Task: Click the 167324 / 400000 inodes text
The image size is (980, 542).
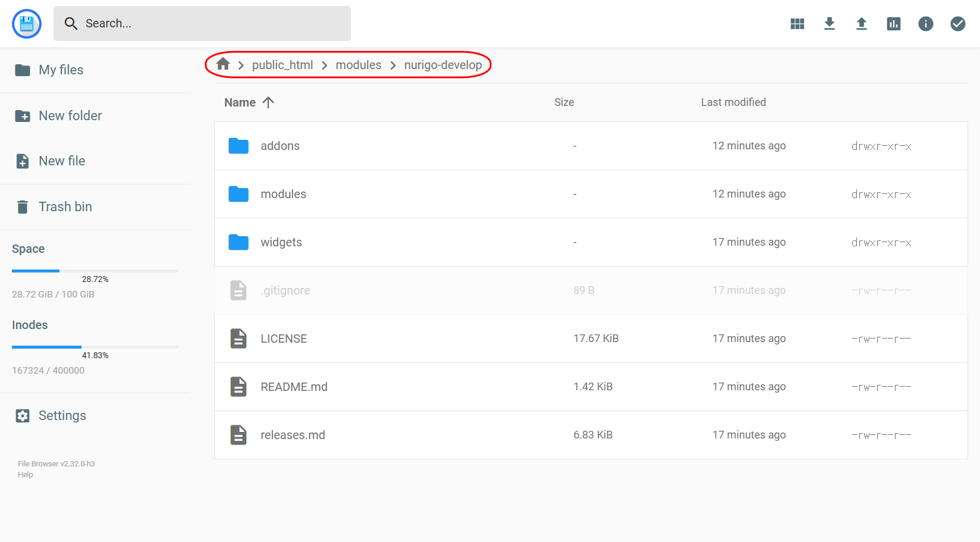Action: tap(48, 371)
